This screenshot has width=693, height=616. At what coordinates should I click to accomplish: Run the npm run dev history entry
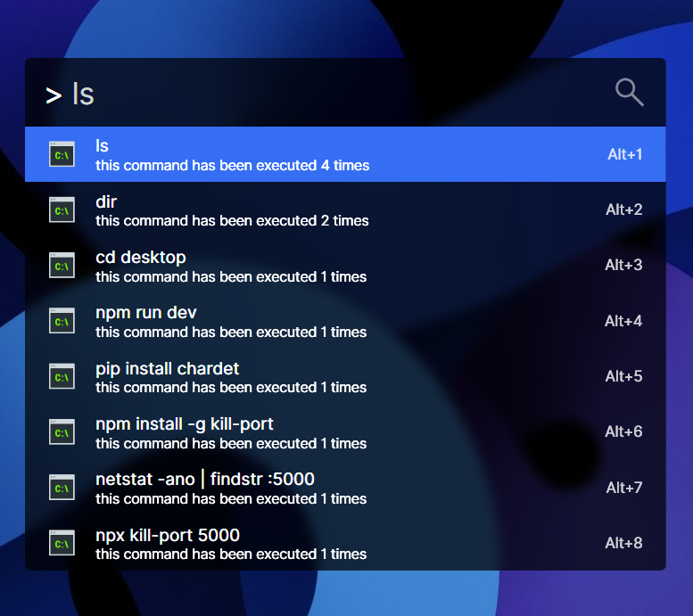tap(345, 321)
